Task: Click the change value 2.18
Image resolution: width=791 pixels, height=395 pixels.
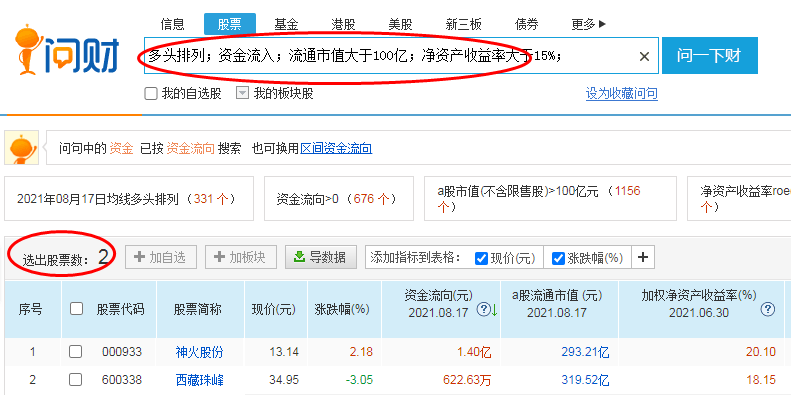Action: tap(361, 352)
